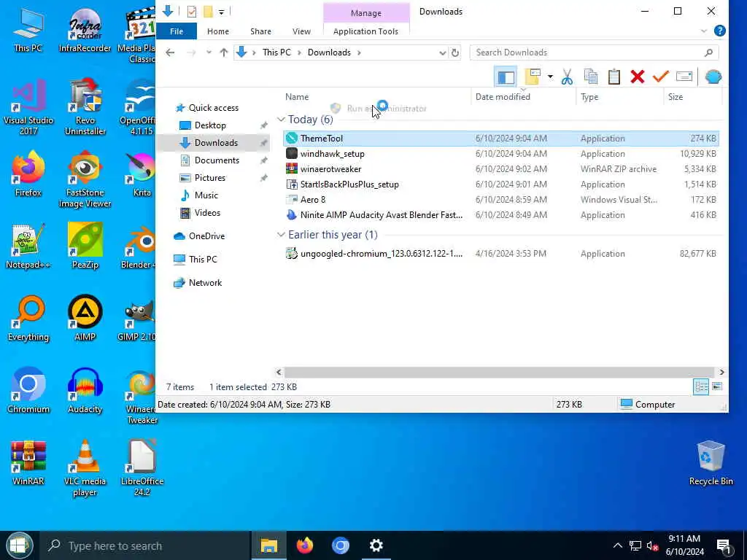Open the Recycle Bin on the desktop
747x560 pixels.
(x=711, y=463)
